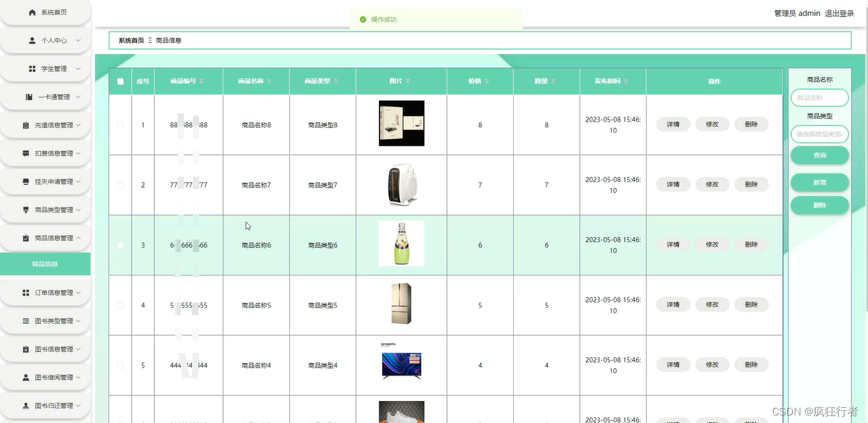Click the clipboard icon beside 图书信息管理
Image resolution: width=868 pixels, height=423 pixels.
coord(26,349)
